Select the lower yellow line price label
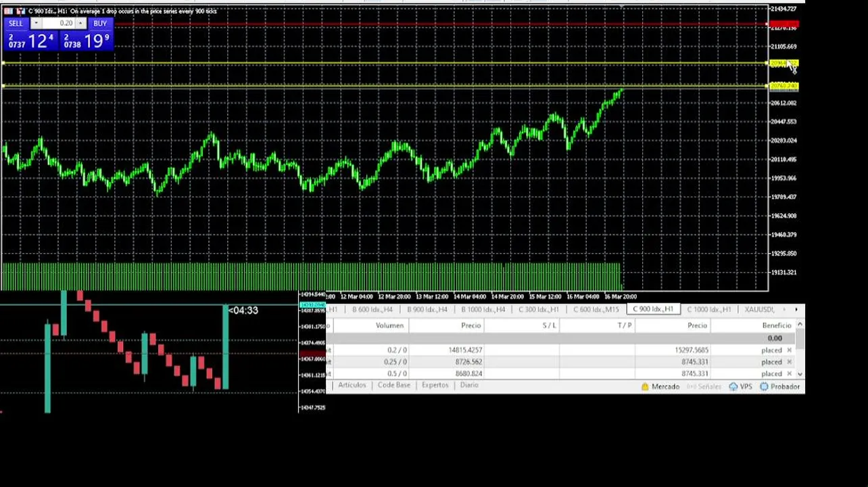 coord(784,86)
